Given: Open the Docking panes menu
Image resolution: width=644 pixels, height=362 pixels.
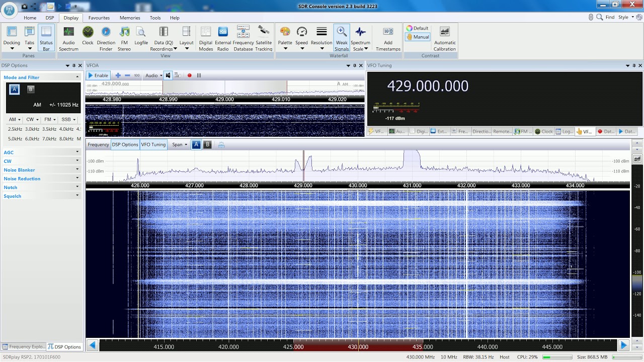Looking at the screenshot, I should (12, 38).
